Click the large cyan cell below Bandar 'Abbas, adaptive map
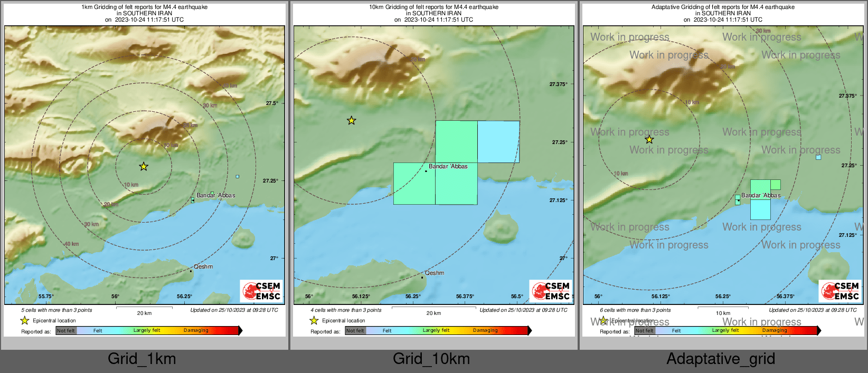 pos(760,209)
